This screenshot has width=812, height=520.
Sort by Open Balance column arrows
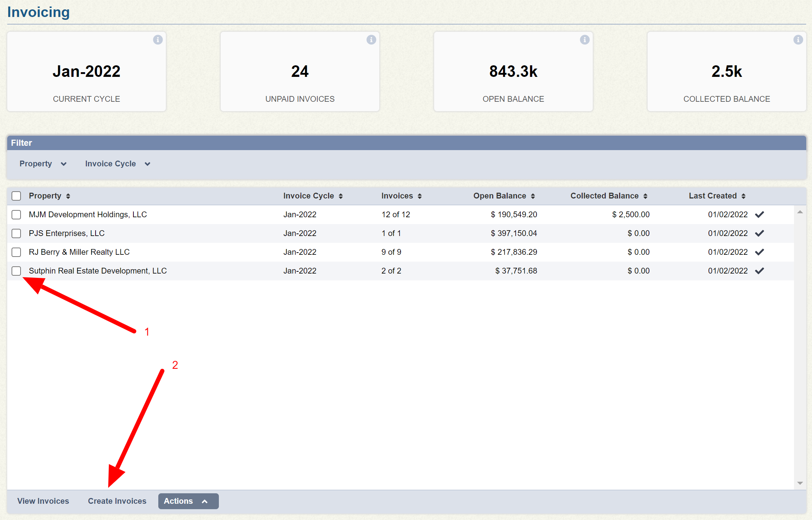pos(533,196)
